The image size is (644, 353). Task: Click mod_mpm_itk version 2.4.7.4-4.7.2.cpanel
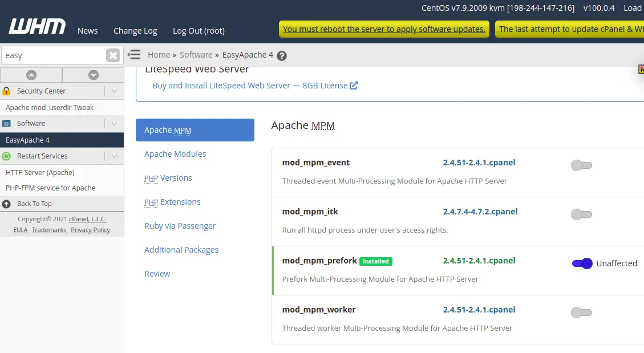click(x=480, y=212)
